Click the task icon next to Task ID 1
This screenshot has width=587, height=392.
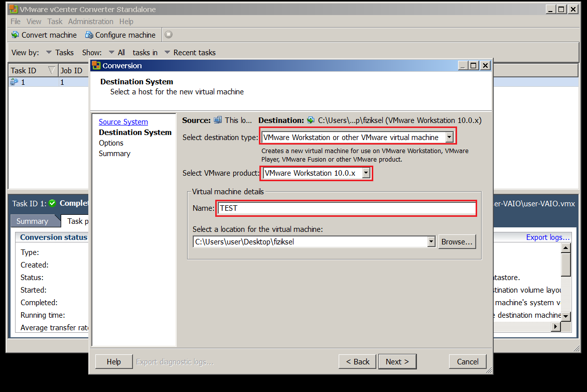click(x=14, y=82)
